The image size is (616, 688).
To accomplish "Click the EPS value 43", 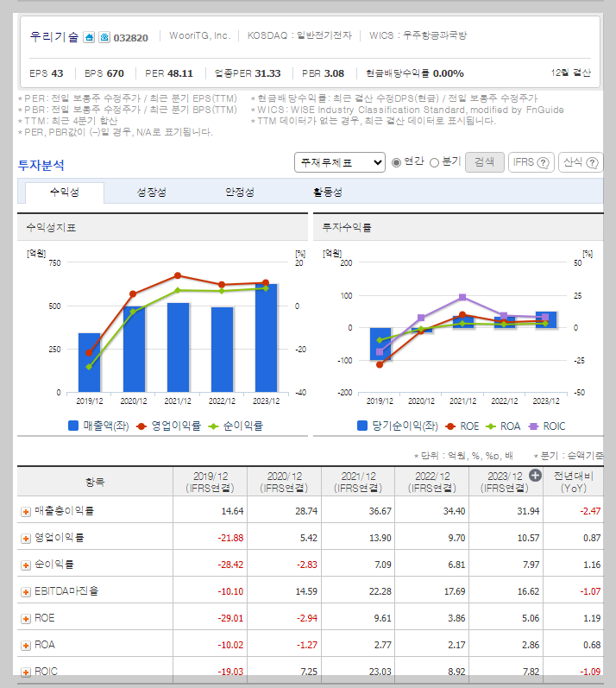I will (58, 73).
